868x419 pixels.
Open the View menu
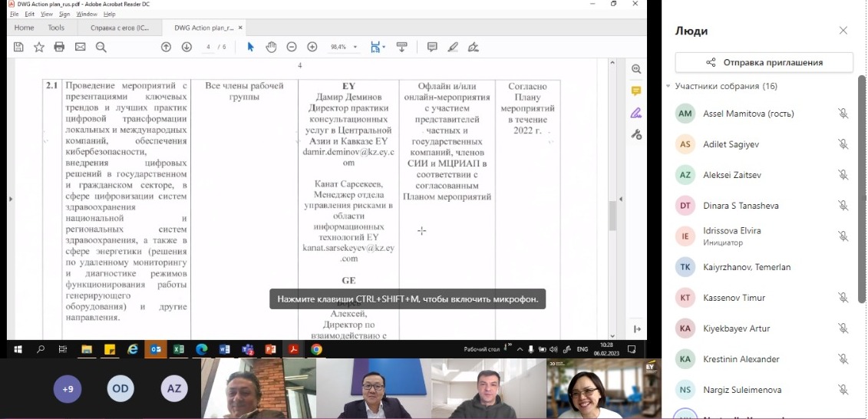(x=47, y=14)
